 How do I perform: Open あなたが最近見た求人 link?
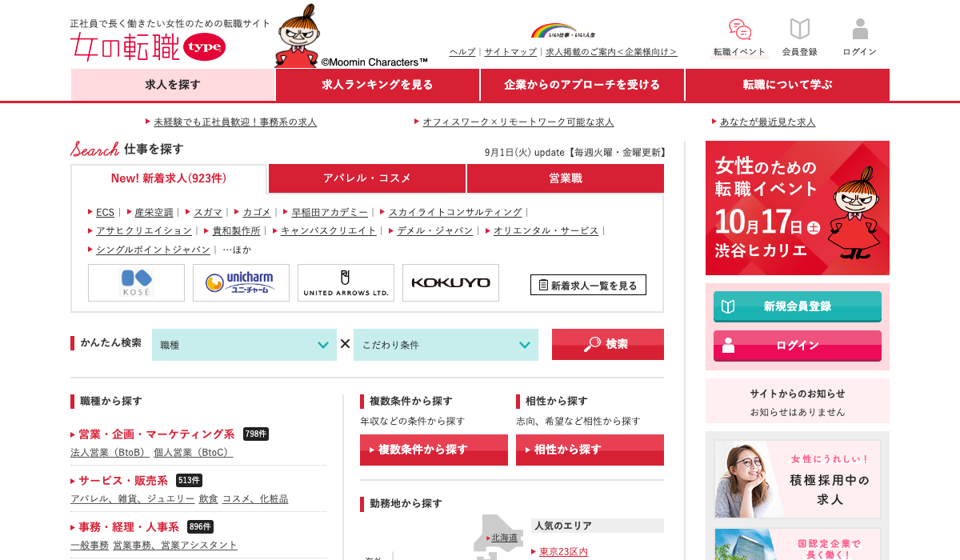coord(768,122)
